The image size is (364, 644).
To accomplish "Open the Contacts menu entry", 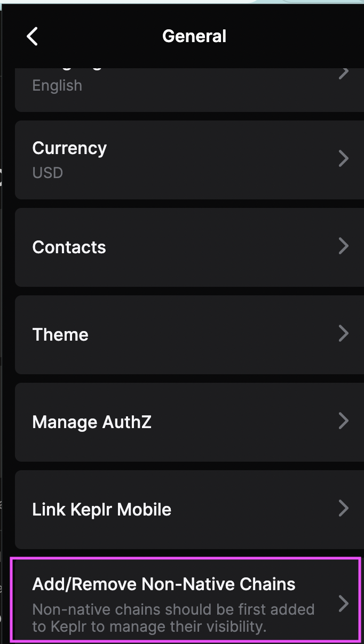I will [x=69, y=247].
